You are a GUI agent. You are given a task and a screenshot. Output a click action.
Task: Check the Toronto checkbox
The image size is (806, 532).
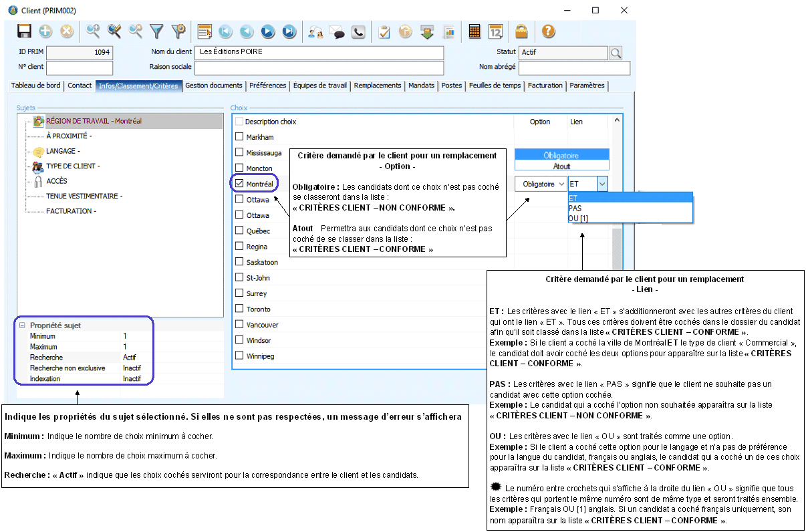239,309
